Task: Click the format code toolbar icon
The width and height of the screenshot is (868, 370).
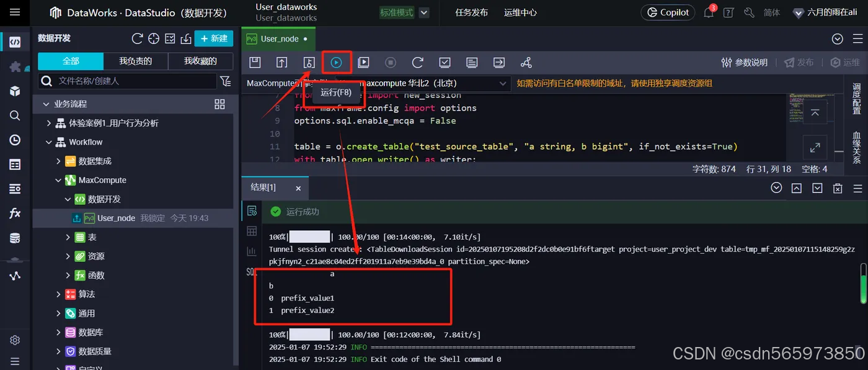Action: pos(472,62)
